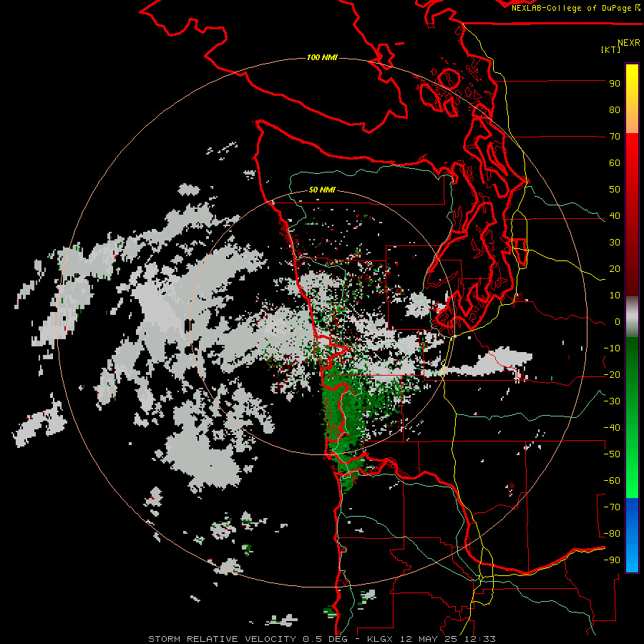Click the "100 NMI" range ring label
This screenshot has height=644, width=644.
click(322, 57)
